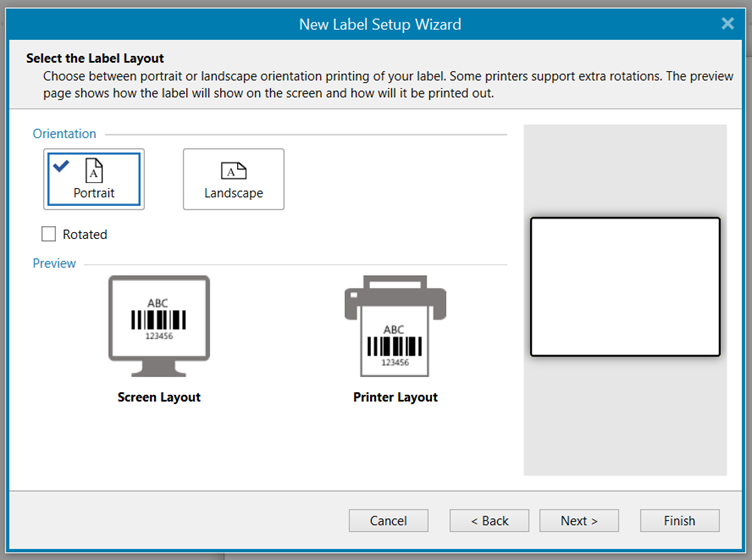This screenshot has height=560, width=752.
Task: Select the Landscape orientation option
Action: tap(233, 179)
